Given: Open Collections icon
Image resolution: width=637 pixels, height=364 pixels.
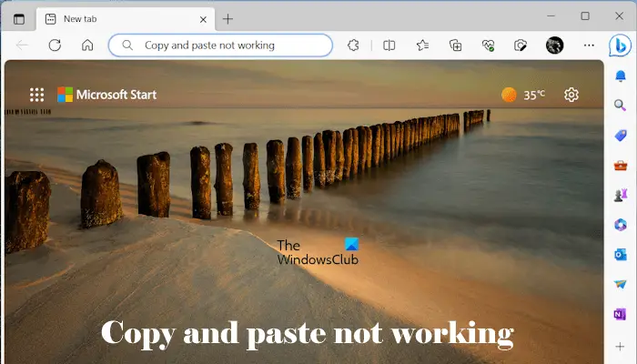Looking at the screenshot, I should coord(455,45).
